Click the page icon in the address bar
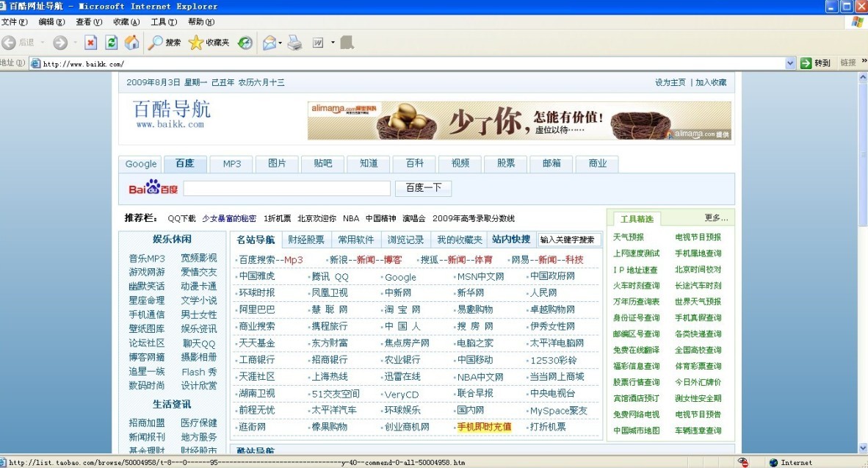Image resolution: width=868 pixels, height=468 pixels. coord(36,63)
